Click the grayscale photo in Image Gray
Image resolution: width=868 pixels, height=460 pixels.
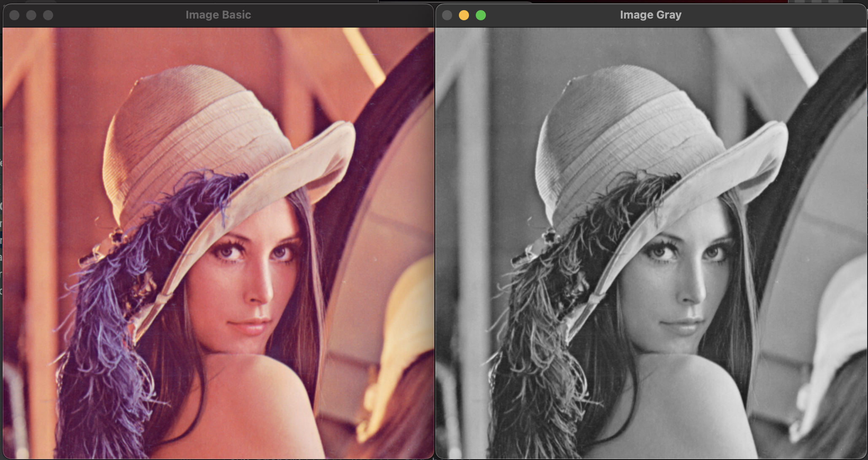(650, 243)
